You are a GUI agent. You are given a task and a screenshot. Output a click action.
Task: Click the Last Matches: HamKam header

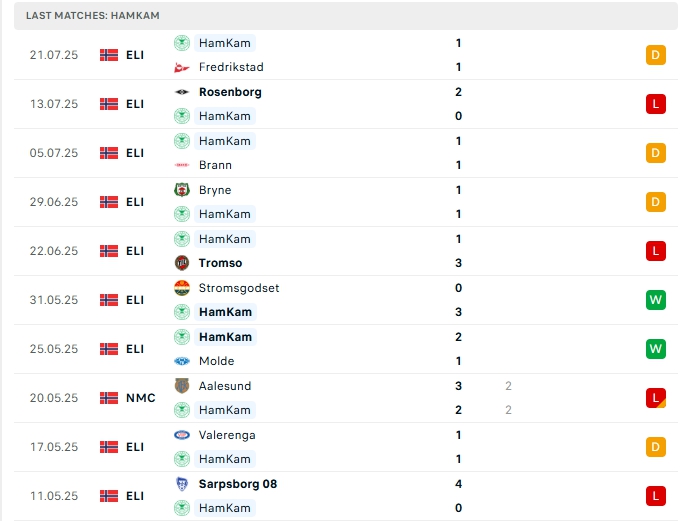(93, 16)
